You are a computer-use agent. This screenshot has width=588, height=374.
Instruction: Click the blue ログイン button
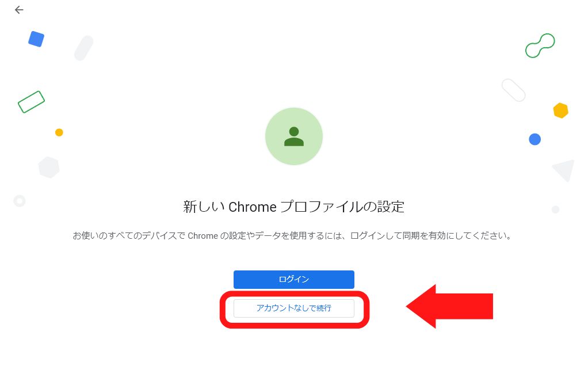293,280
